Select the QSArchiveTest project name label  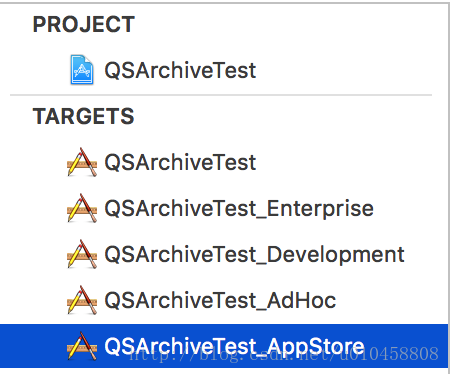coord(180,71)
